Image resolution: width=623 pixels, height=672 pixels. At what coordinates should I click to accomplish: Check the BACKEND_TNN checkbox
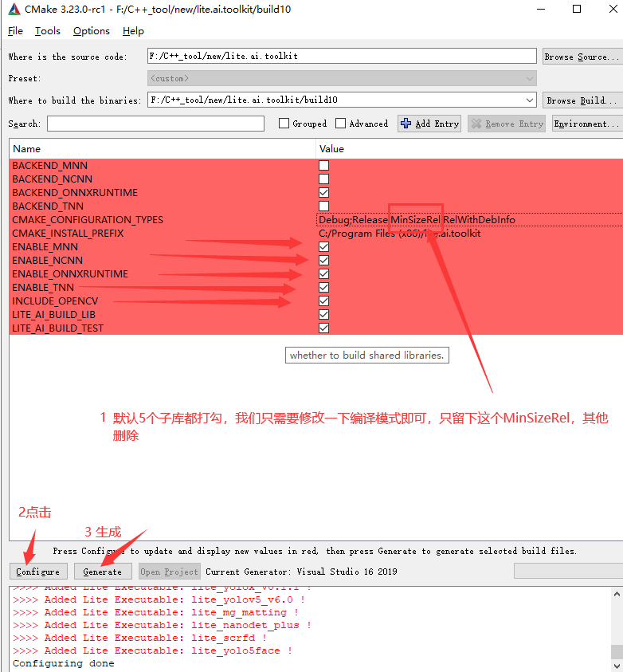pyautogui.click(x=324, y=206)
